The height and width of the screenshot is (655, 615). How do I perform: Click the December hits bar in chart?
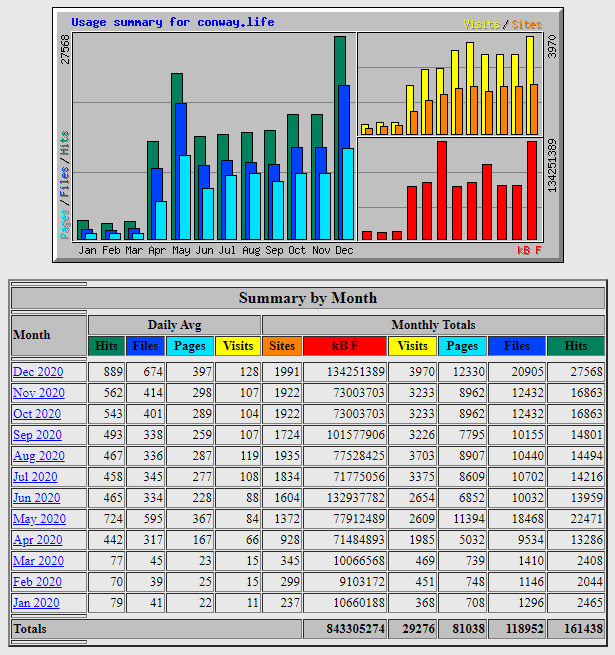pos(340,61)
